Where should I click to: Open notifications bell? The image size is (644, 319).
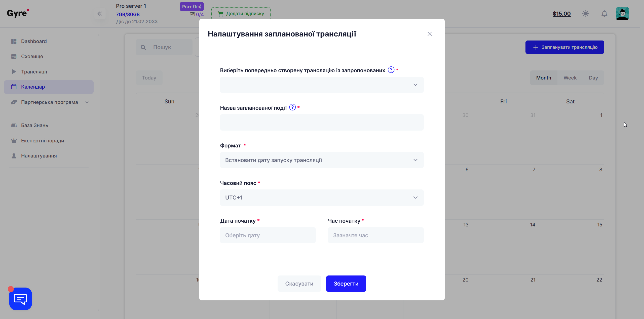point(604,14)
